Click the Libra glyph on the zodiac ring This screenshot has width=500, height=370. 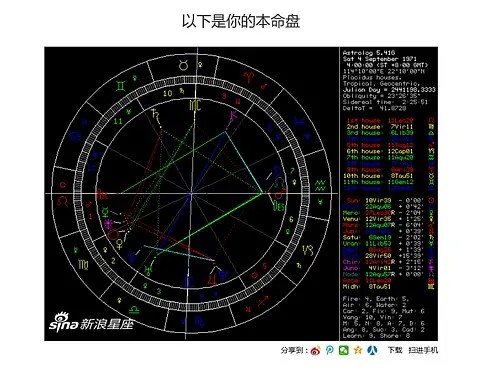tap(134, 309)
